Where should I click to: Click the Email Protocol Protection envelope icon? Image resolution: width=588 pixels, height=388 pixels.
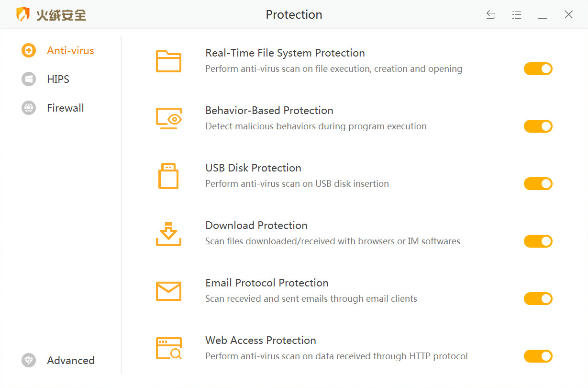click(168, 291)
